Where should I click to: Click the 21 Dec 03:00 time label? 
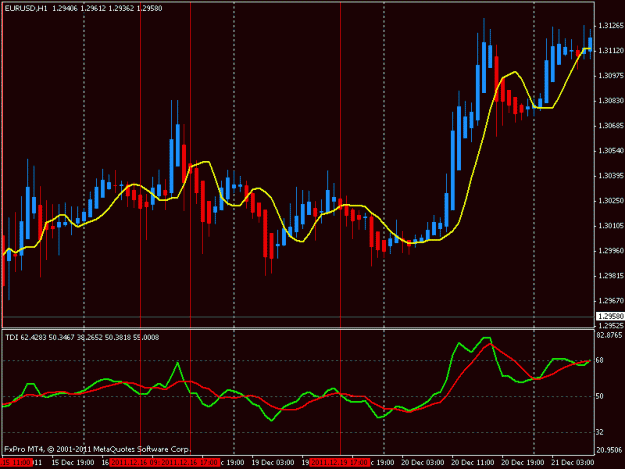[x=572, y=463]
